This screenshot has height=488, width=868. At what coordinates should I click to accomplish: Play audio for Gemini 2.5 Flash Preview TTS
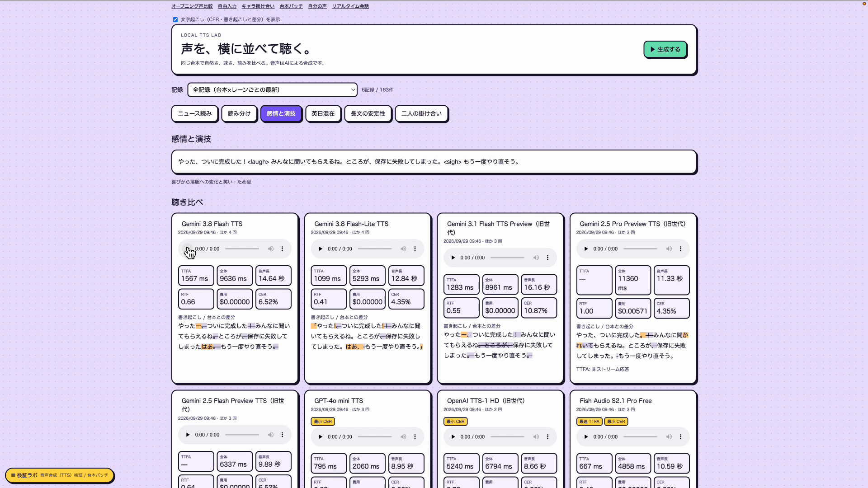click(188, 435)
